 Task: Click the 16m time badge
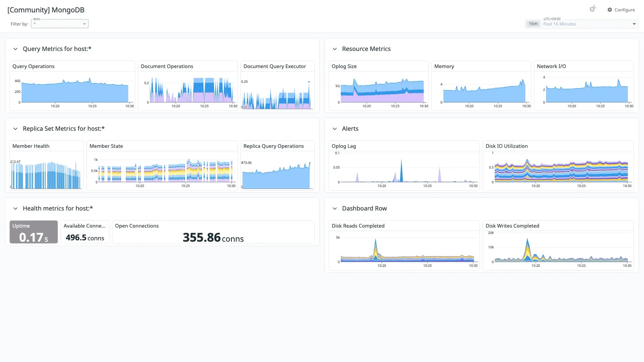point(533,24)
